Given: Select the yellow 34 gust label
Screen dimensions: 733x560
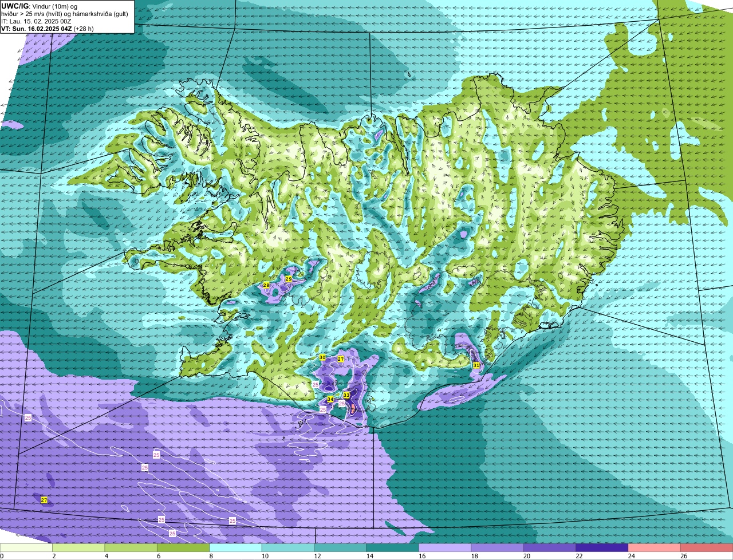Looking at the screenshot, I should click(x=330, y=399).
